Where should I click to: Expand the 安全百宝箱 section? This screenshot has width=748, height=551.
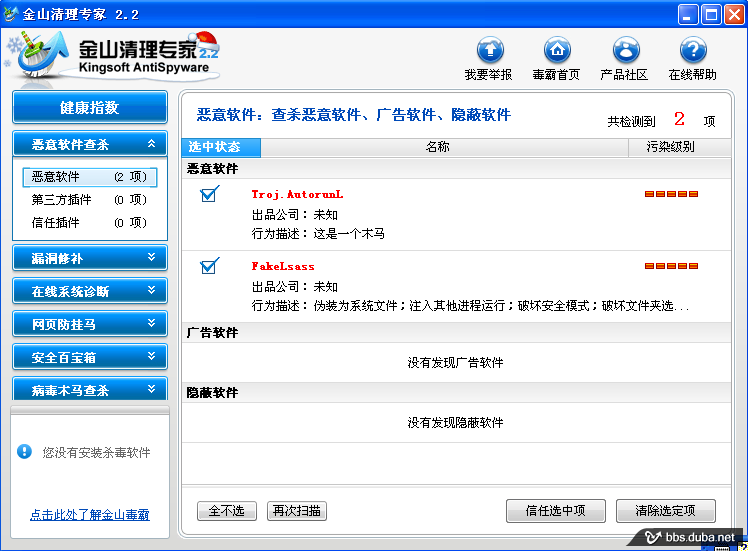pos(90,357)
